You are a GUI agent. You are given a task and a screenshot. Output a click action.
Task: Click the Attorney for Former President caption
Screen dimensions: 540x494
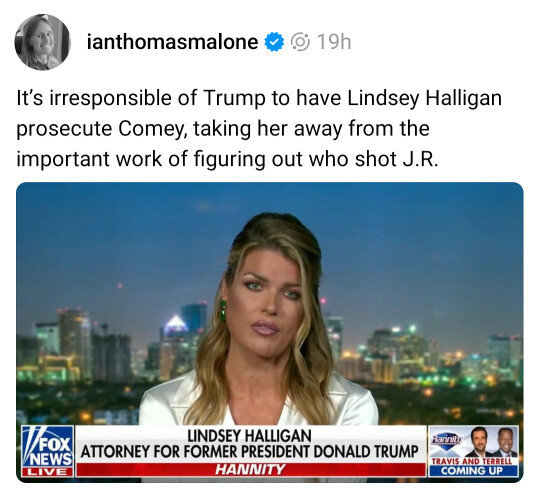point(249,451)
